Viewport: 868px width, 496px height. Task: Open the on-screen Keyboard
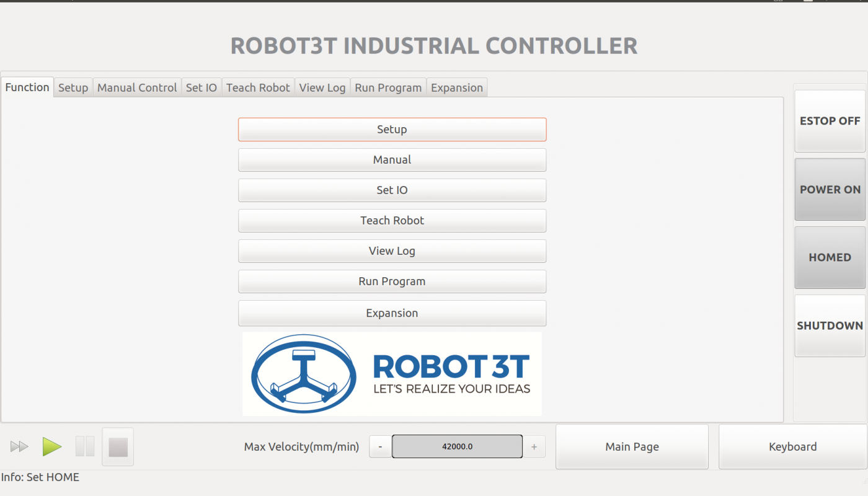point(792,446)
